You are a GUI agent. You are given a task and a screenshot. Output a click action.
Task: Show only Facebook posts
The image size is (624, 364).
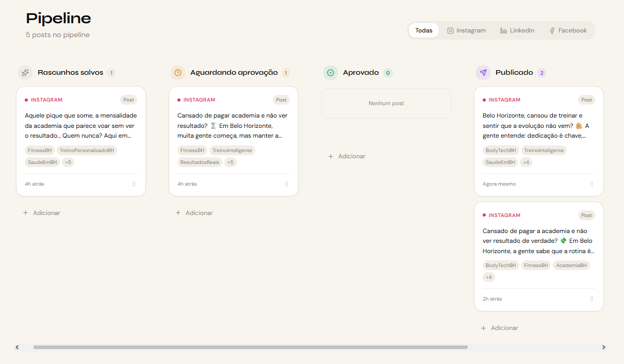[567, 30]
